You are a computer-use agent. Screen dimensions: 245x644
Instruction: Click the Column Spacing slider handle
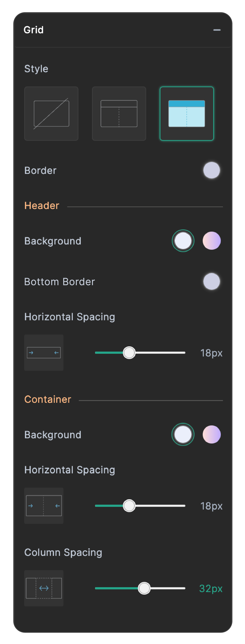144,588
